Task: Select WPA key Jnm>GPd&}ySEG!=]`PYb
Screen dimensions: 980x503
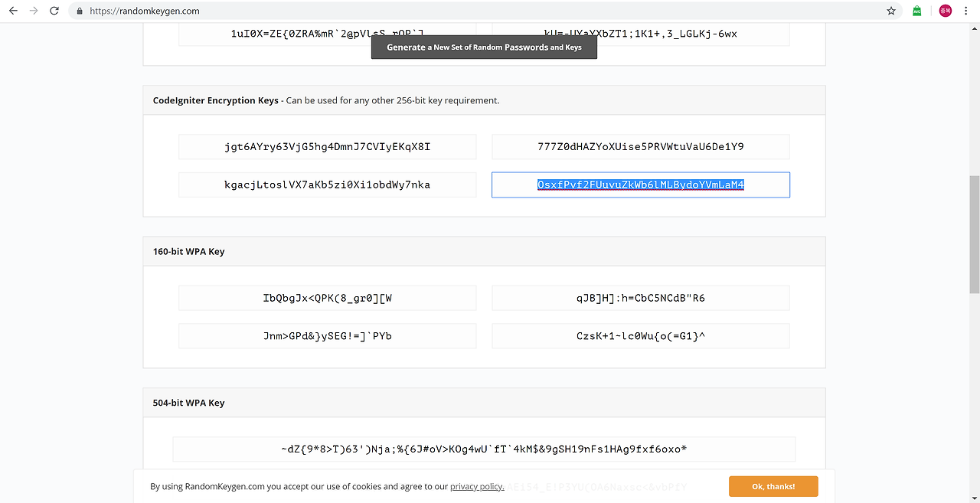Action: (328, 335)
